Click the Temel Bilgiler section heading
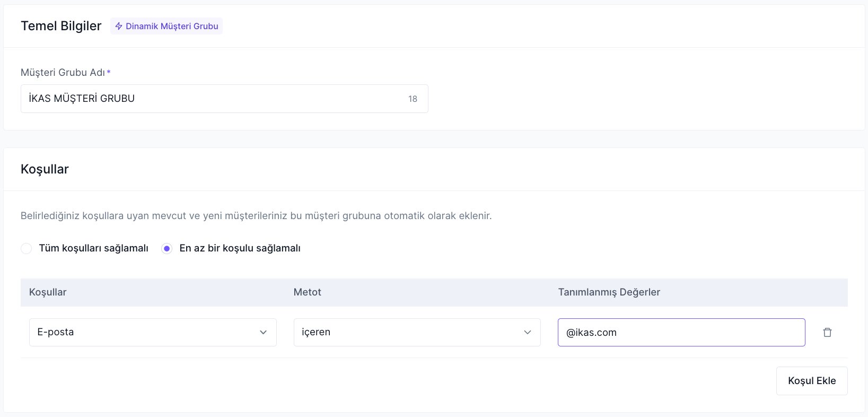The width and height of the screenshot is (868, 417). coord(61,26)
